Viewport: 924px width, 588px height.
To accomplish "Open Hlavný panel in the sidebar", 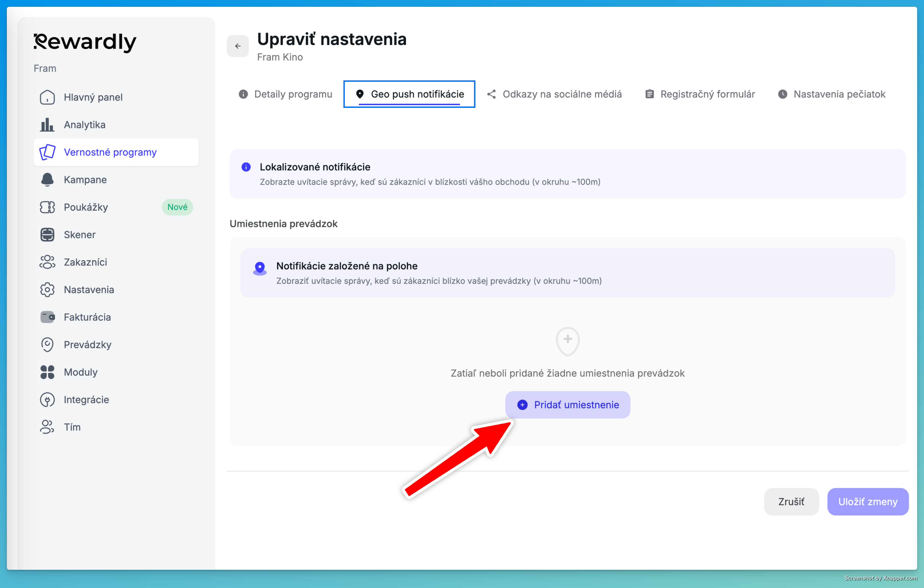I will [x=116, y=97].
